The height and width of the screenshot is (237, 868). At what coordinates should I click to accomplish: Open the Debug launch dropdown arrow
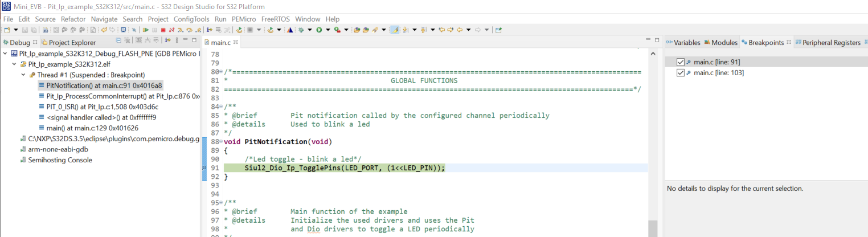point(310,30)
